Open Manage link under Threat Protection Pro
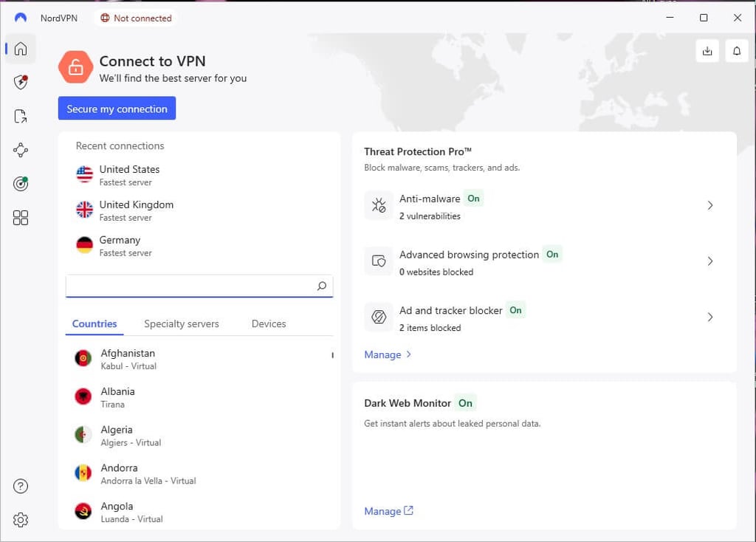This screenshot has width=756, height=542. (x=383, y=355)
